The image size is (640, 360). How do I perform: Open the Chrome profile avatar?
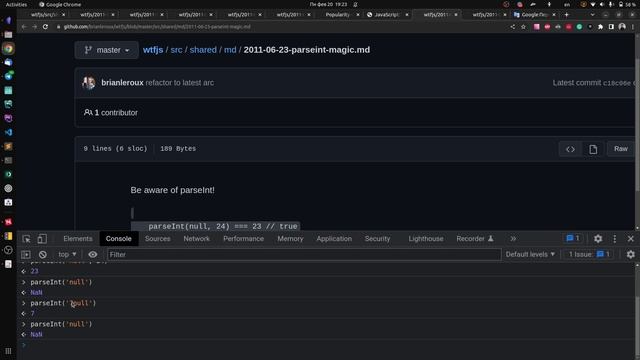622,27
